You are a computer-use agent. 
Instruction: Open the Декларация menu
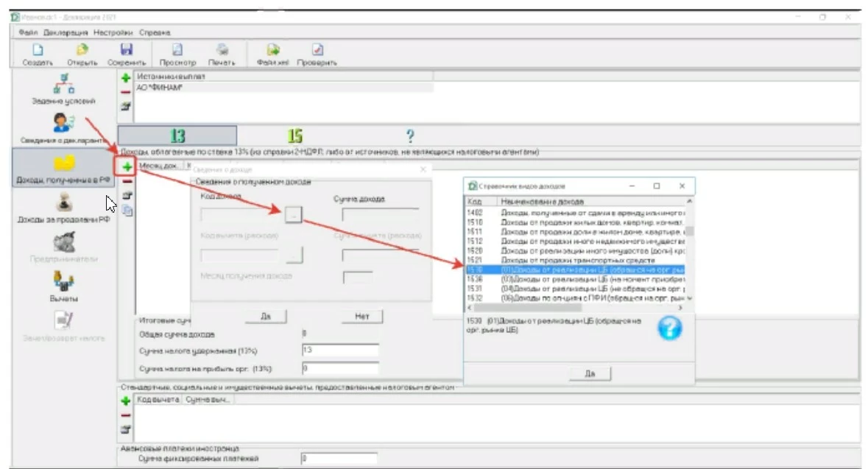click(66, 32)
